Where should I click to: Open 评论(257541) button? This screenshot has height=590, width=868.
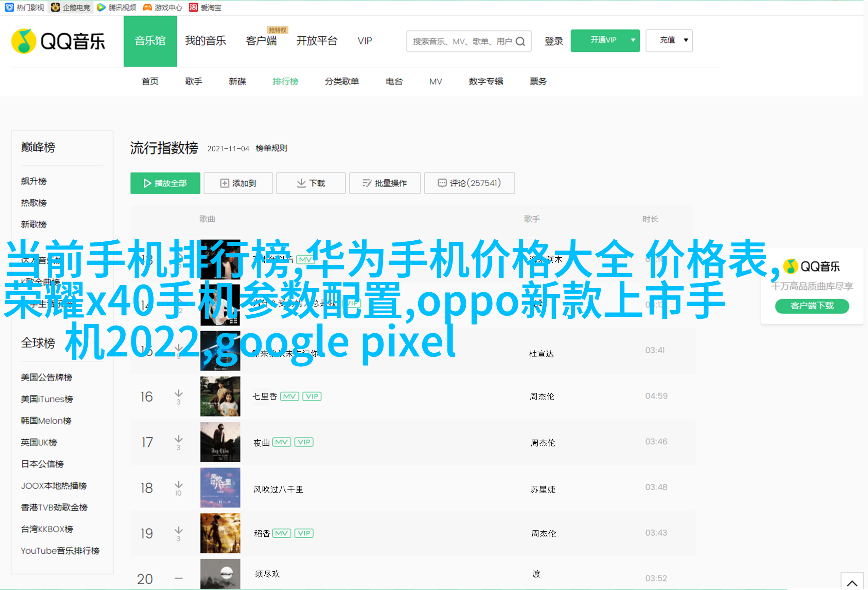(470, 183)
